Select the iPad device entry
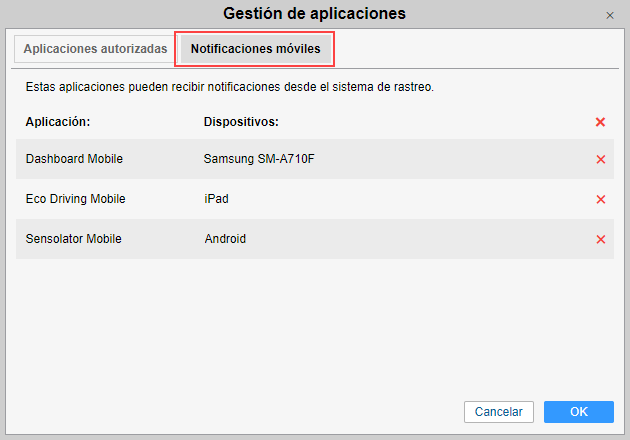Image resolution: width=630 pixels, height=440 pixels. pyautogui.click(x=216, y=199)
